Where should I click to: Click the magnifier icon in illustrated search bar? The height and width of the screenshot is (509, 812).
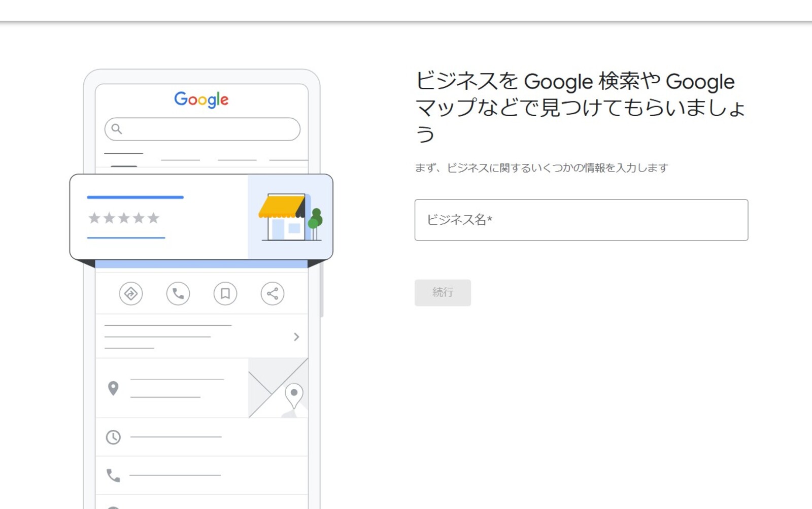coord(117,129)
